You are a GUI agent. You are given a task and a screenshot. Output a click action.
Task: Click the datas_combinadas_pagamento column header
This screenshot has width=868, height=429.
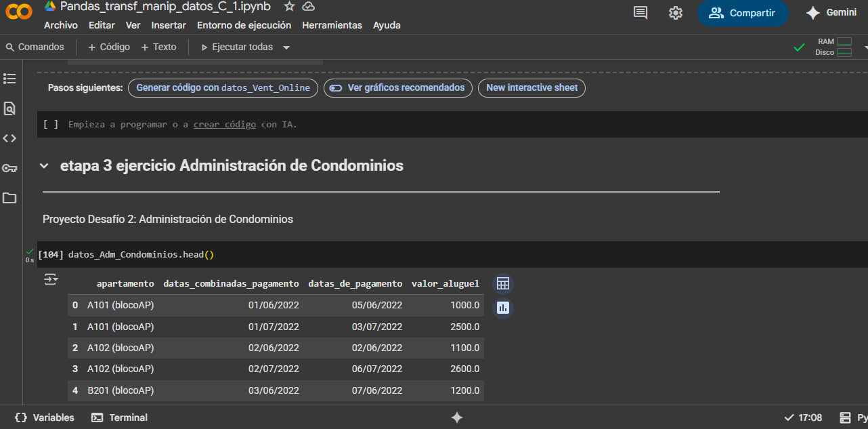[231, 284]
